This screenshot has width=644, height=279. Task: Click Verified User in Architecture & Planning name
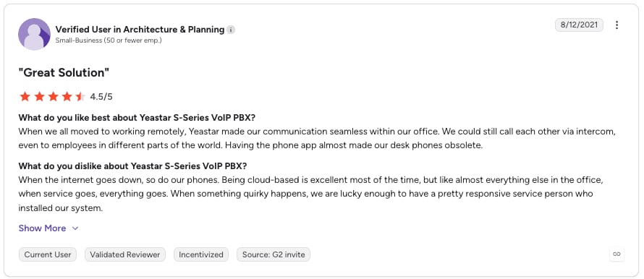click(x=140, y=30)
